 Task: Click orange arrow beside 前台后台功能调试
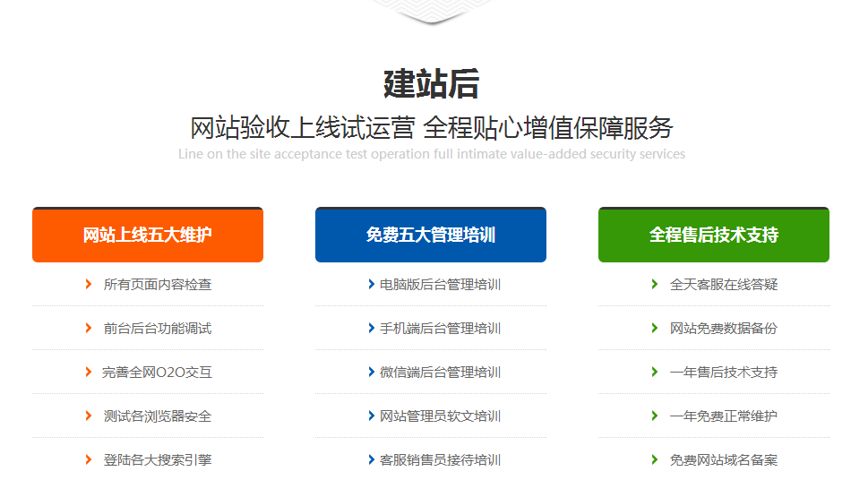(89, 329)
